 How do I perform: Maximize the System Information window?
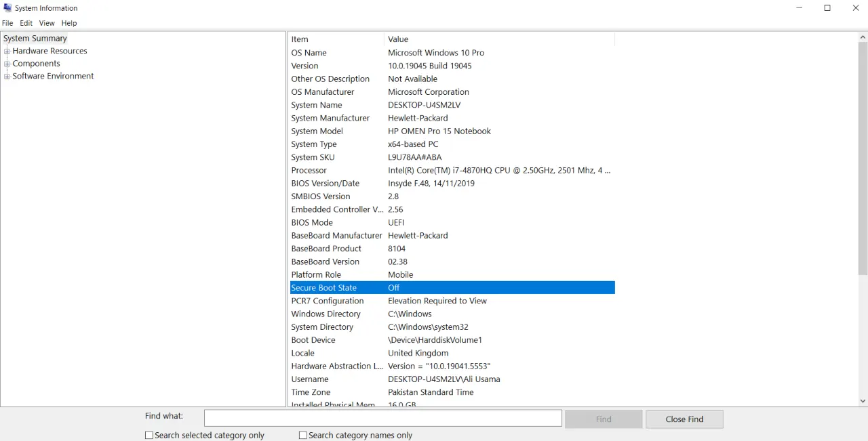coord(827,8)
